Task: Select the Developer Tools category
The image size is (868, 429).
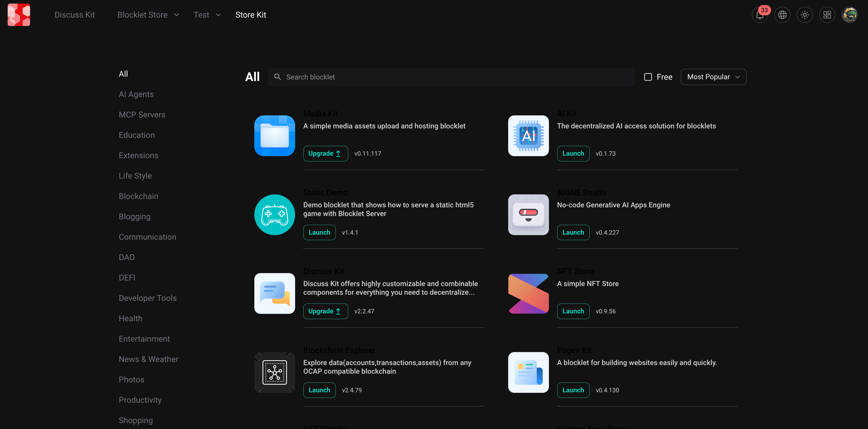Action: click(148, 298)
